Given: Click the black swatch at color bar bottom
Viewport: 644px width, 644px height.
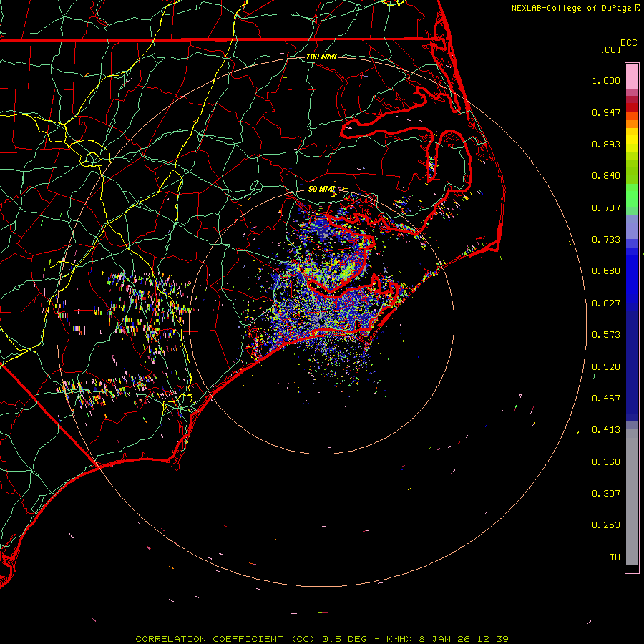Looking at the screenshot, I should pyautogui.click(x=632, y=569).
